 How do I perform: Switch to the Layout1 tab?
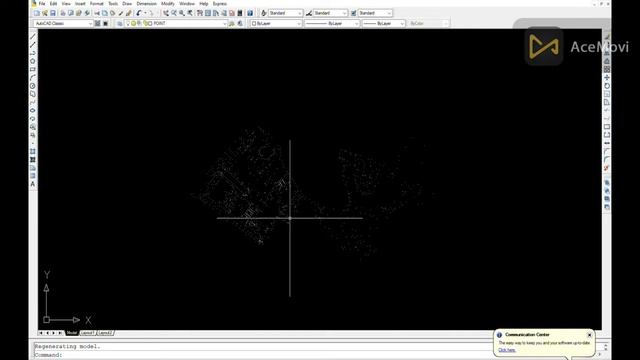point(88,333)
